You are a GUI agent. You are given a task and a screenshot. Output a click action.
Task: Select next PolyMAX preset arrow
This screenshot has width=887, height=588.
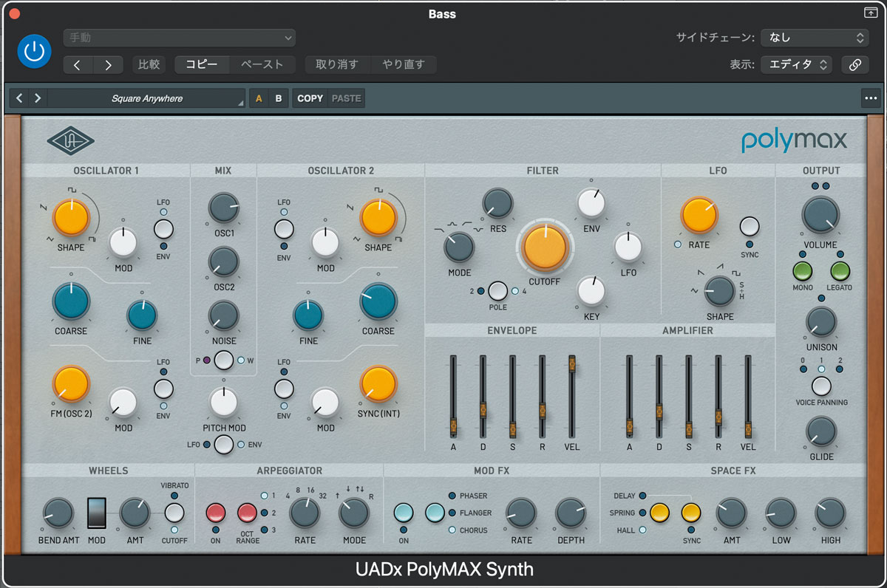point(37,98)
